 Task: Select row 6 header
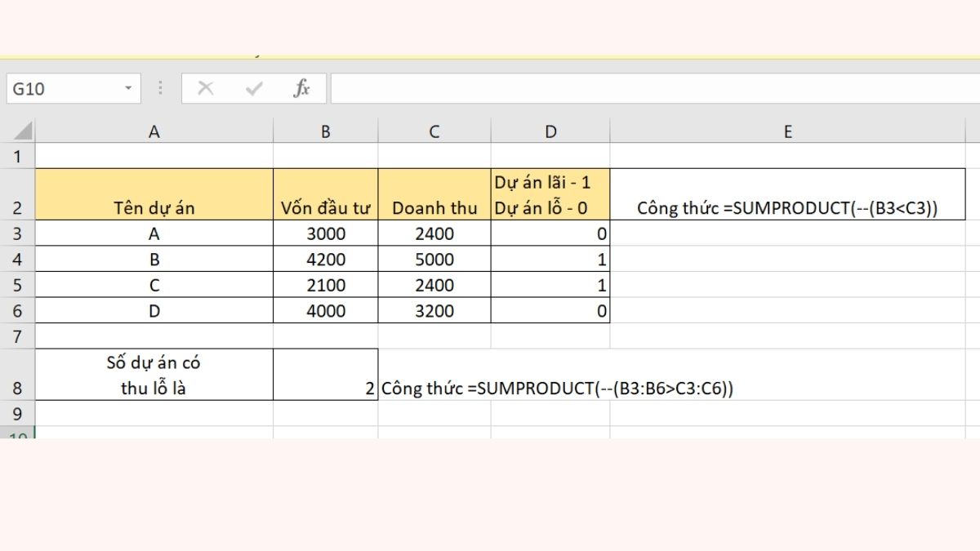[18, 310]
